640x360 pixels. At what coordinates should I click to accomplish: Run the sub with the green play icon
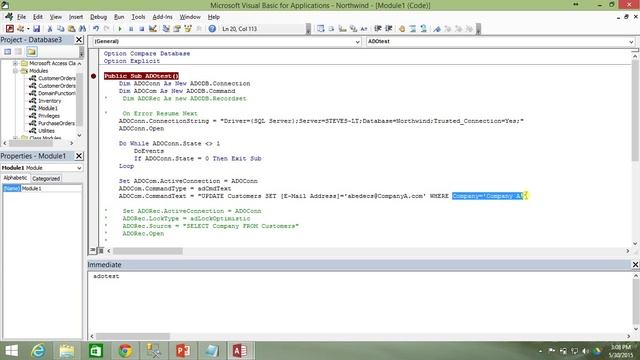[120, 29]
